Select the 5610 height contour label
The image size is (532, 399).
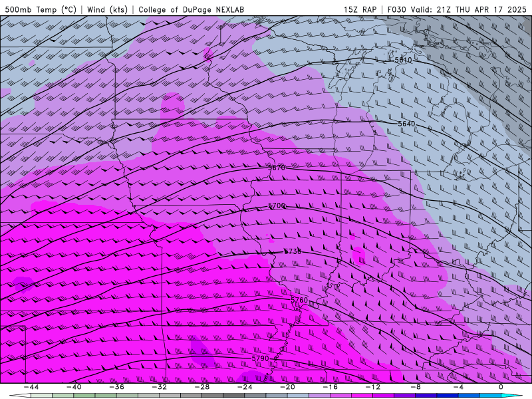pyautogui.click(x=403, y=60)
